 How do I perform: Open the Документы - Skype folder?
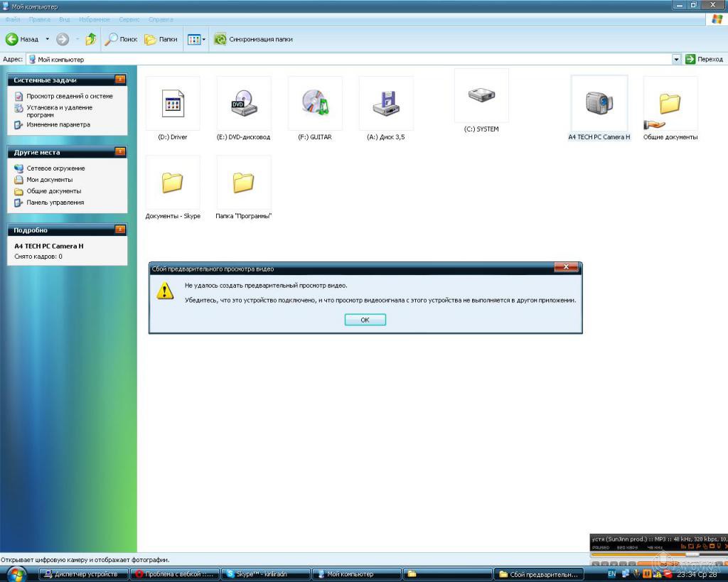point(173,183)
